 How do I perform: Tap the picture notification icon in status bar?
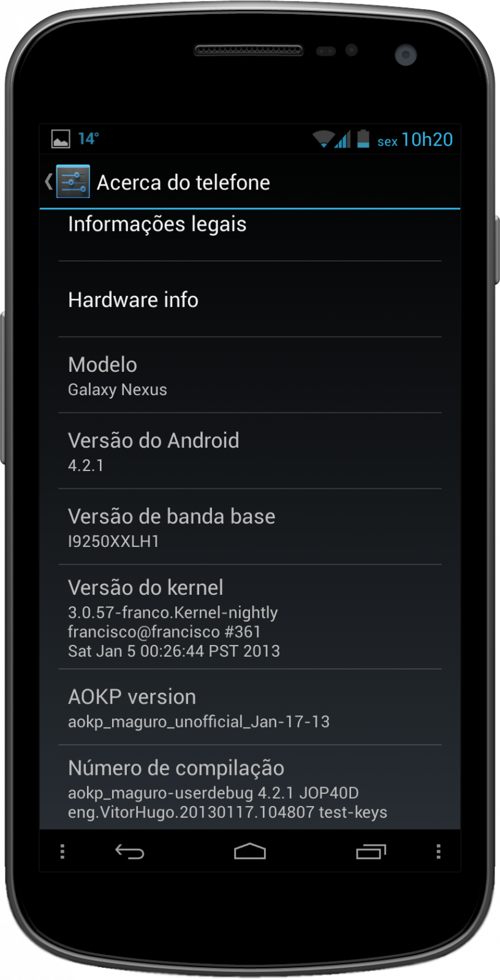pyautogui.click(x=60, y=139)
